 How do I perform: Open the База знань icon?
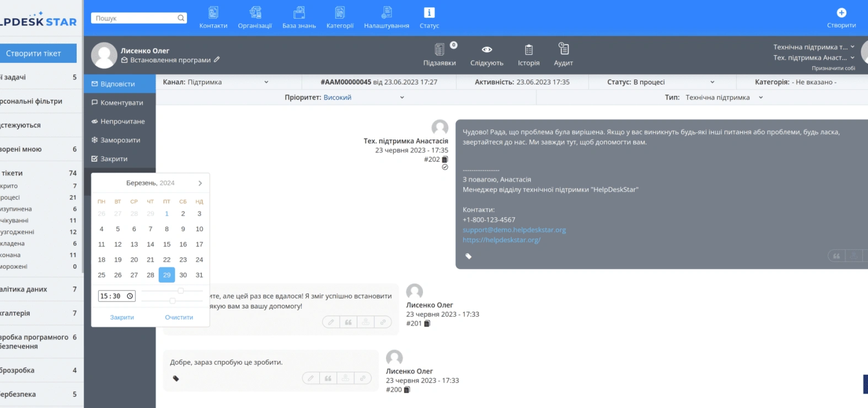(x=299, y=12)
